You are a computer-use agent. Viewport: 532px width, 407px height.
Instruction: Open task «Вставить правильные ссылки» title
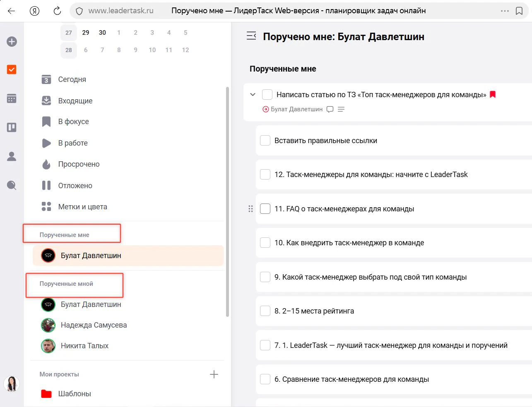coord(326,141)
